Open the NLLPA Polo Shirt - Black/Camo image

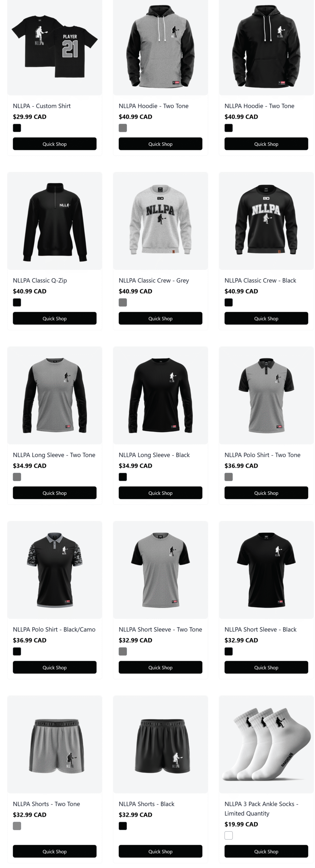55,570
